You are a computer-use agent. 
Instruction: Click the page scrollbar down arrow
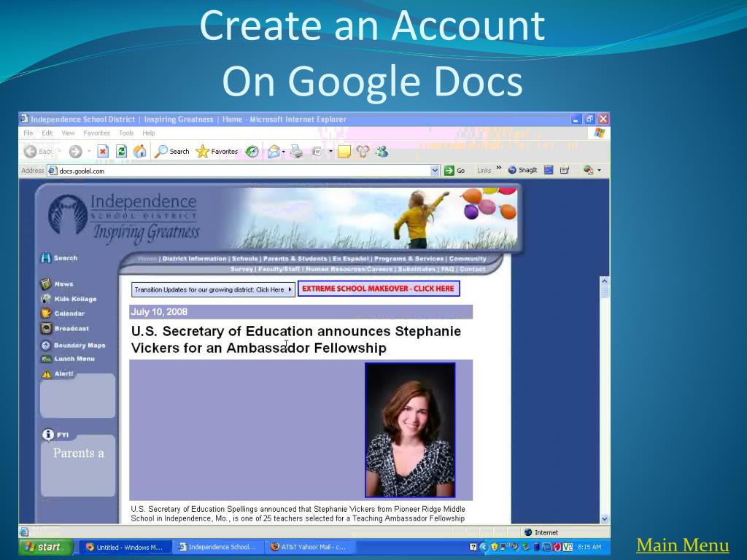[x=604, y=518]
